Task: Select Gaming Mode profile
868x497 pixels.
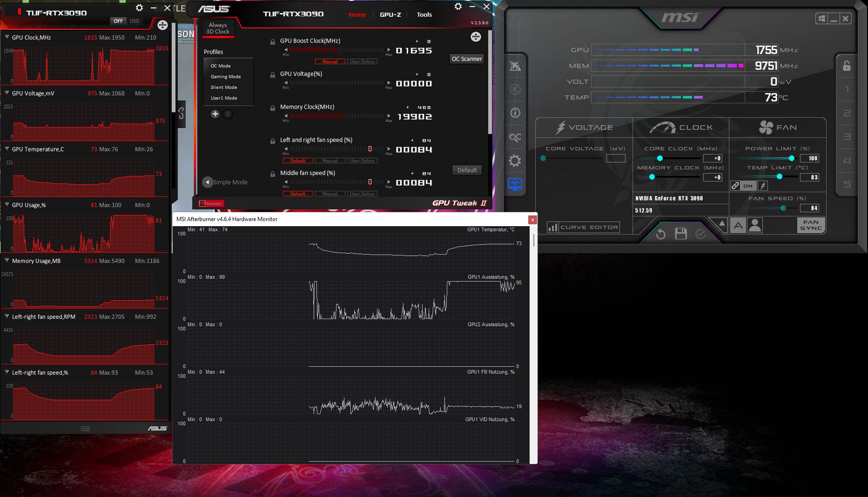Action: pyautogui.click(x=226, y=77)
